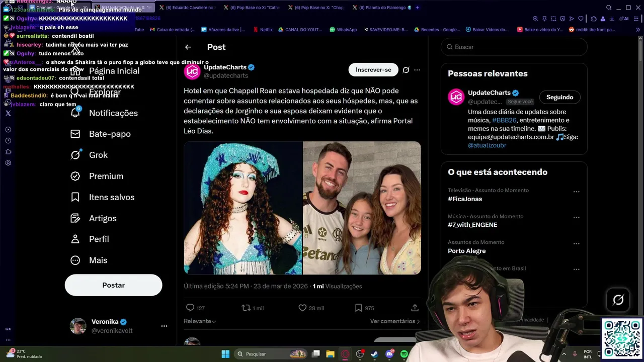Viewport: 644px width, 362px height.
Task: Click the Inscrever-se button
Action: 373,70
